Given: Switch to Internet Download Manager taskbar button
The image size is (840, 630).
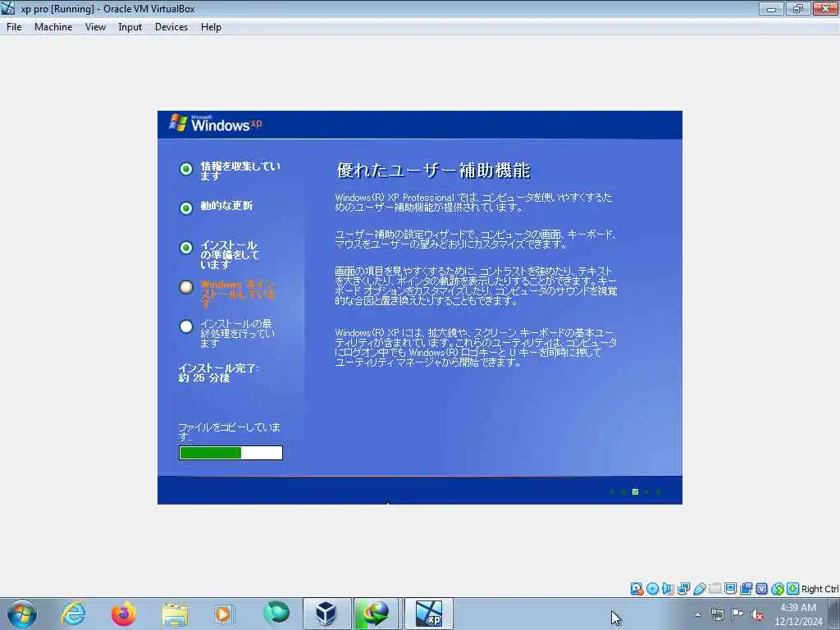Looking at the screenshot, I should click(376, 614).
